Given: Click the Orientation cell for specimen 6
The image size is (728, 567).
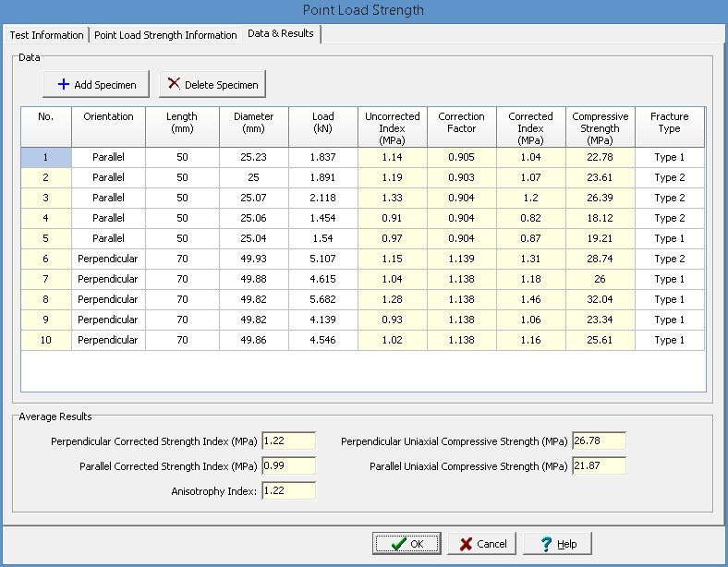Looking at the screenshot, I should tap(108, 259).
